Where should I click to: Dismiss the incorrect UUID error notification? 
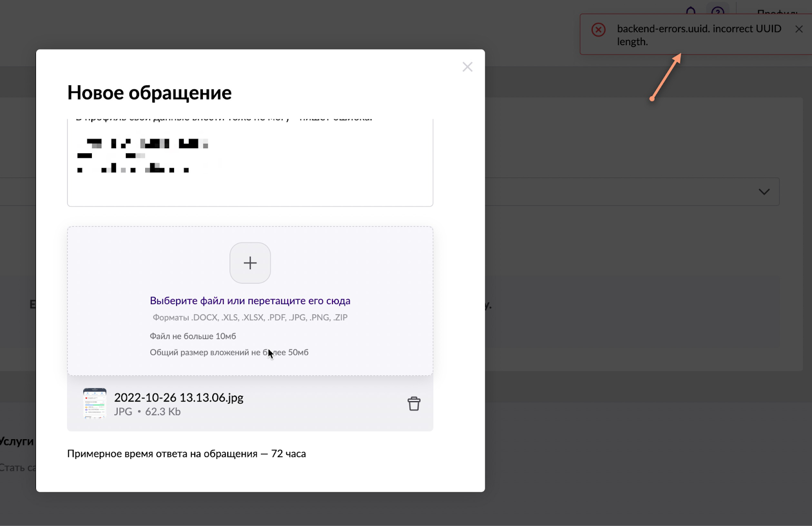799,29
